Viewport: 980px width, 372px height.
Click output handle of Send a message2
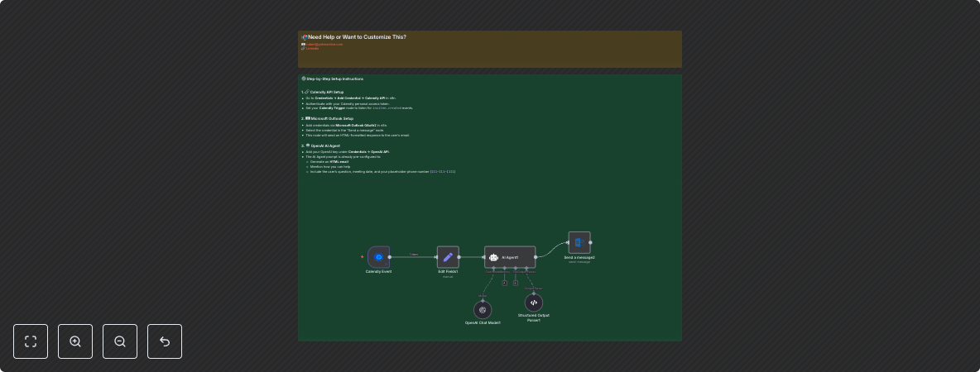pos(591,243)
